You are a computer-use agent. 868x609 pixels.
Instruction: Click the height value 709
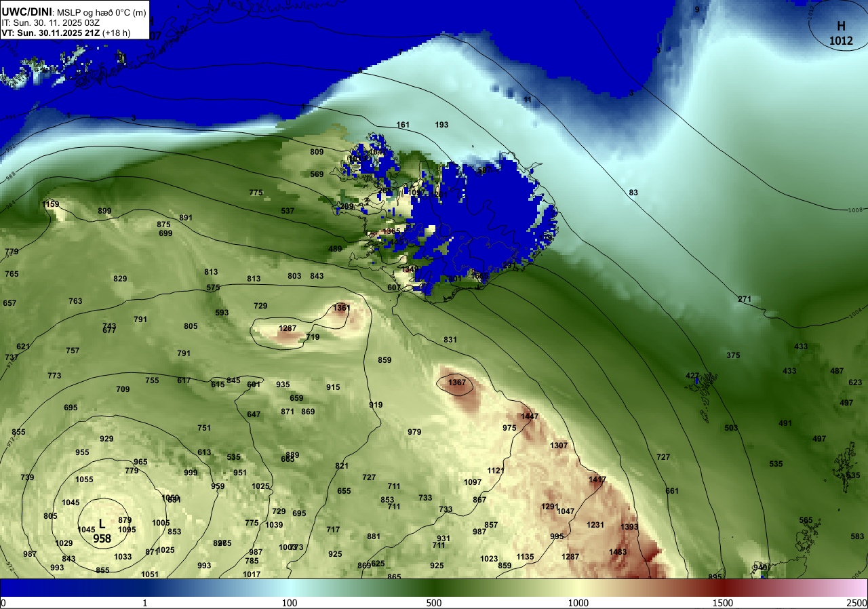123,389
